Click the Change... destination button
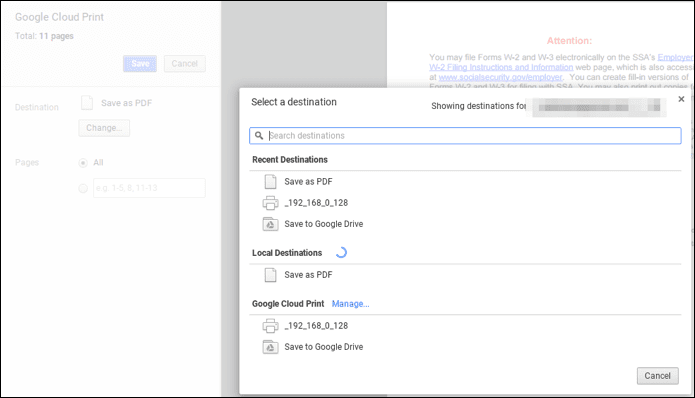 click(x=104, y=128)
